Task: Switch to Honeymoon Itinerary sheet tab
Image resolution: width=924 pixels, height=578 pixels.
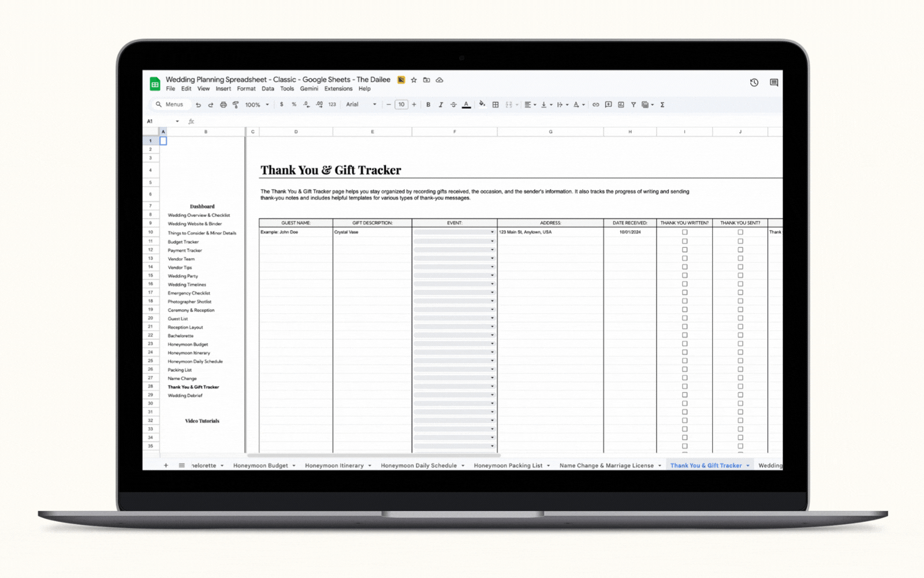Action: [334, 465]
